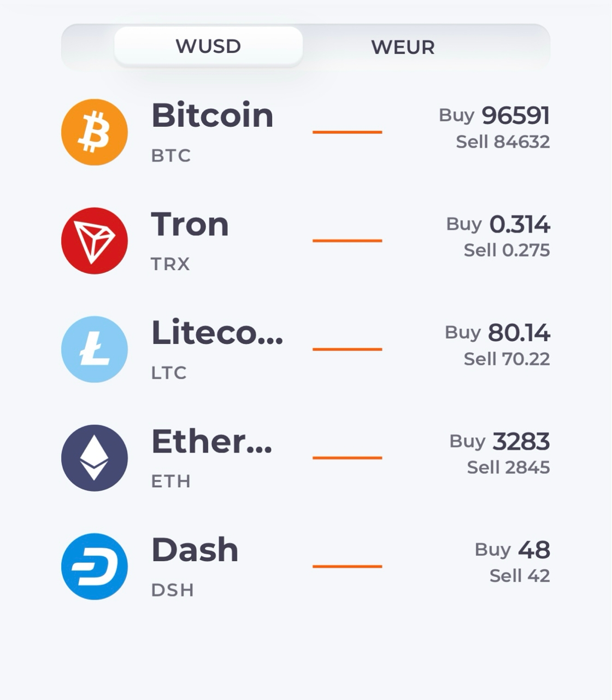612x700 pixels.
Task: Click the Bitcoin logo icon
Action: point(94,132)
